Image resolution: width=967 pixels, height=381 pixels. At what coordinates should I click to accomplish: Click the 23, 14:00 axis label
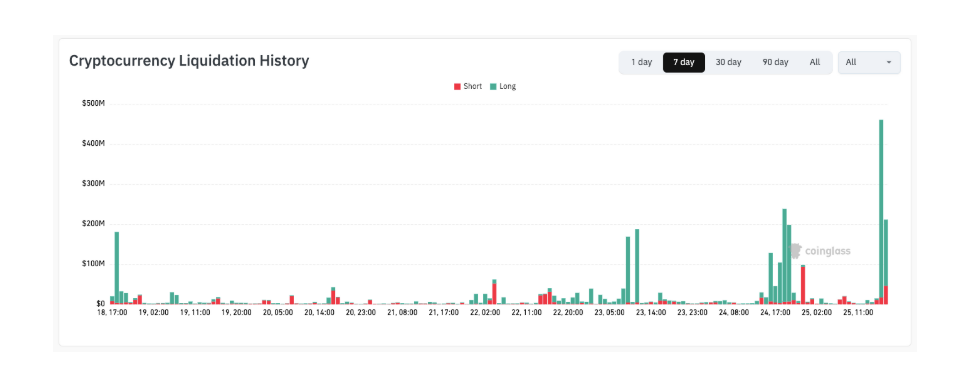click(x=651, y=313)
